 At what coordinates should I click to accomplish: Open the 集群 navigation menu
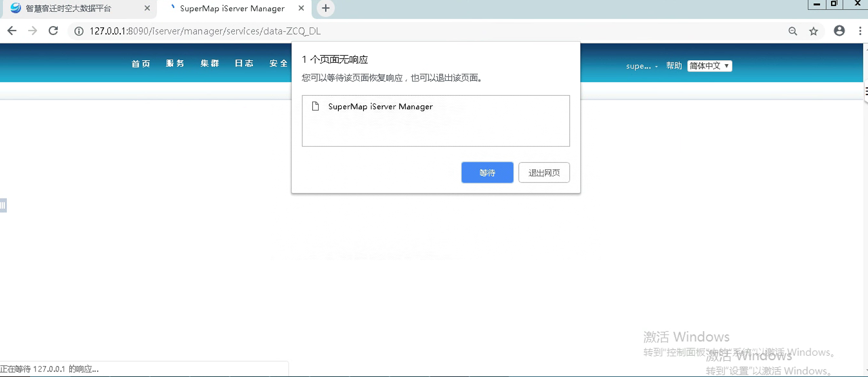pos(210,63)
